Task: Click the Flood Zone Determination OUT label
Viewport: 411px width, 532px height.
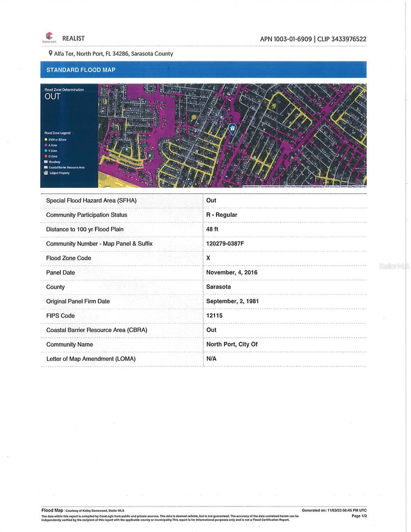Action: point(52,96)
